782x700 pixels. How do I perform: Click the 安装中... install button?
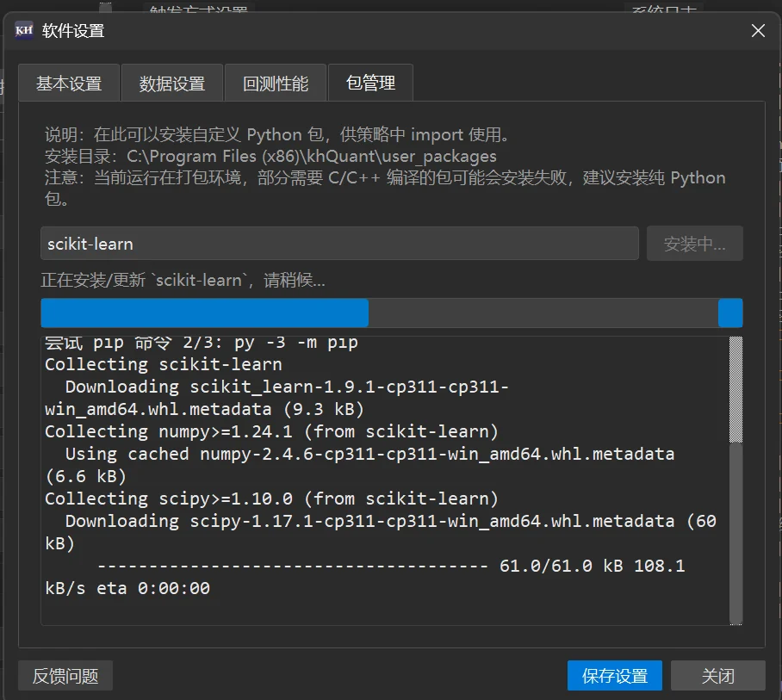pyautogui.click(x=695, y=244)
